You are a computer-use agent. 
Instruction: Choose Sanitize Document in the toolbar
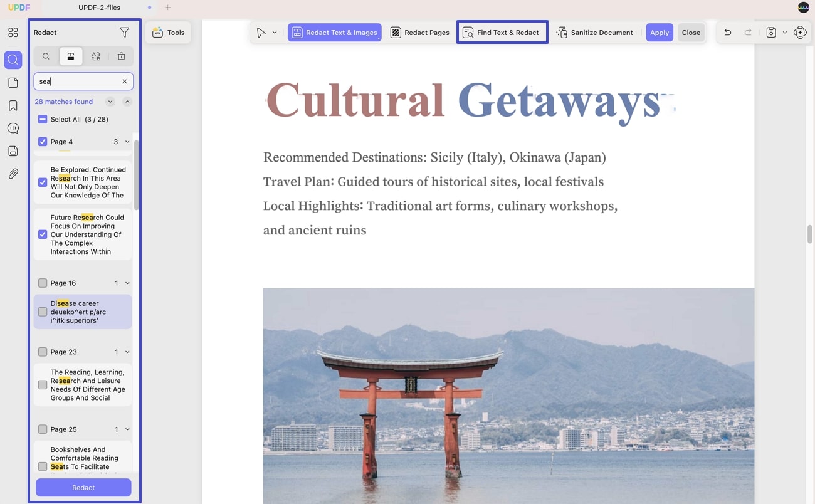click(594, 33)
